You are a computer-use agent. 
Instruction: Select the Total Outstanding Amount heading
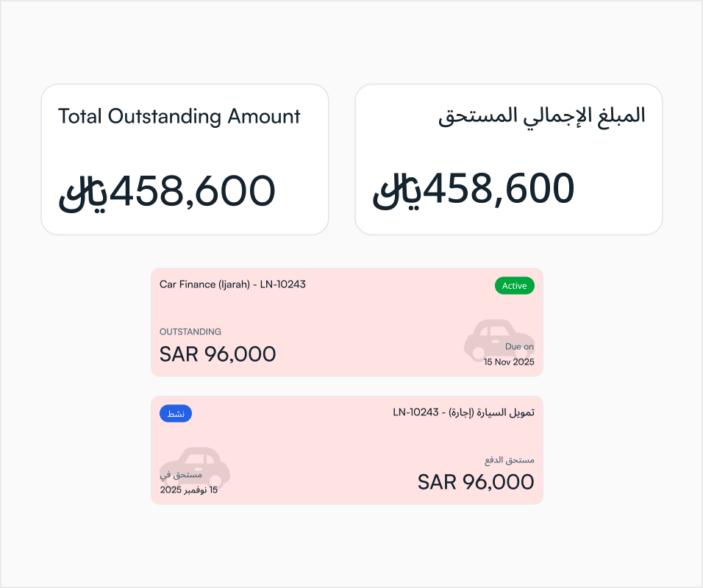[x=179, y=116]
